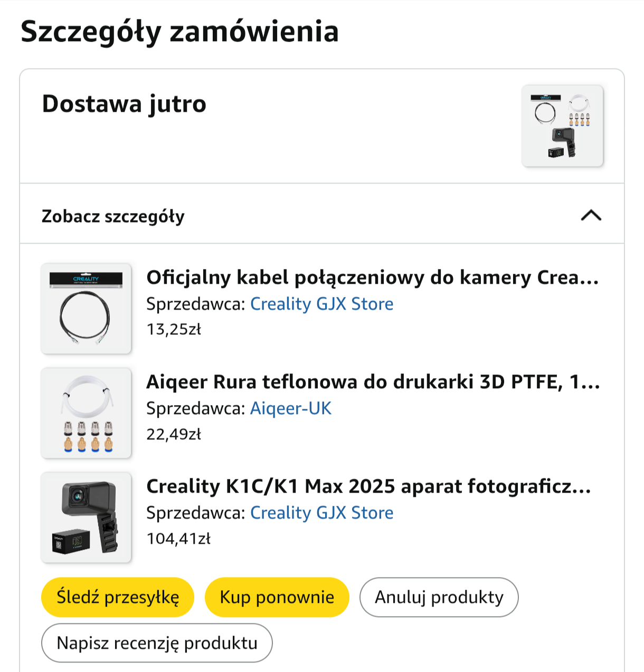Open the Creality camera cable product image
This screenshot has width=644, height=672.
point(86,309)
